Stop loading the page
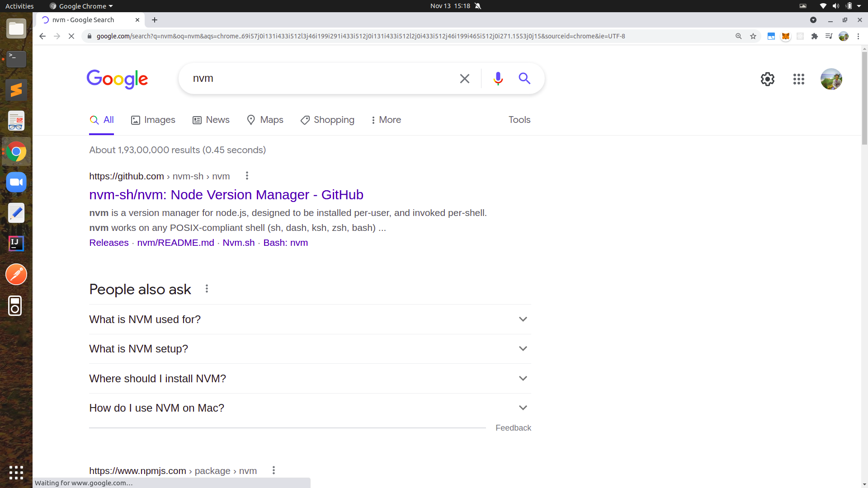This screenshot has width=868, height=488. (x=71, y=36)
